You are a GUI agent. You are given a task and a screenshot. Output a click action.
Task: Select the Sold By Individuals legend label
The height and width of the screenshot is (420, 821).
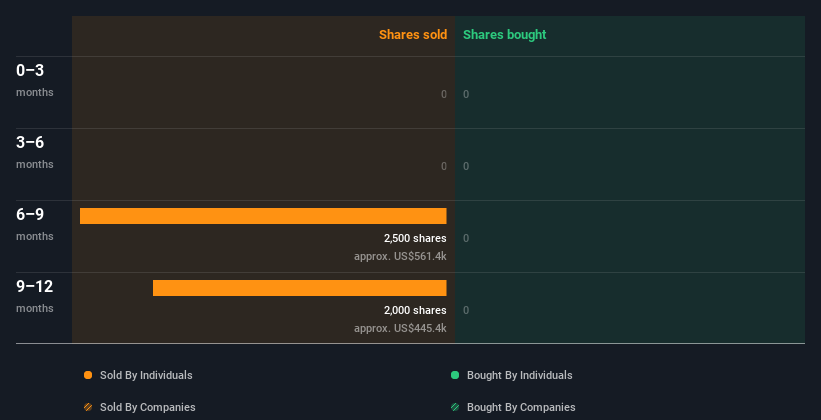tap(146, 375)
